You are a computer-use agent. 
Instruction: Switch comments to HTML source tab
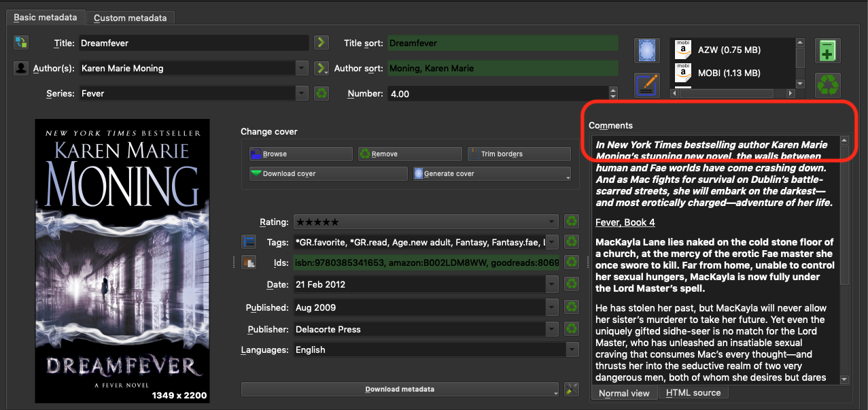tap(693, 392)
